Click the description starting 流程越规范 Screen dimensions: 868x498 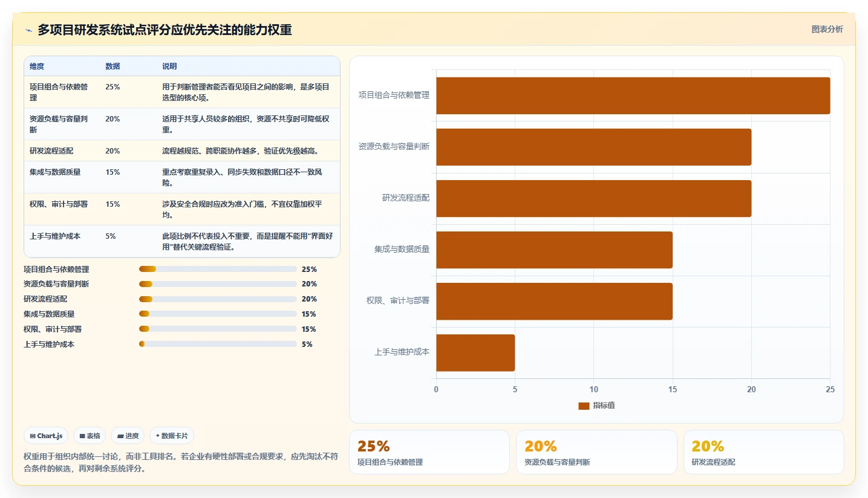coord(241,151)
